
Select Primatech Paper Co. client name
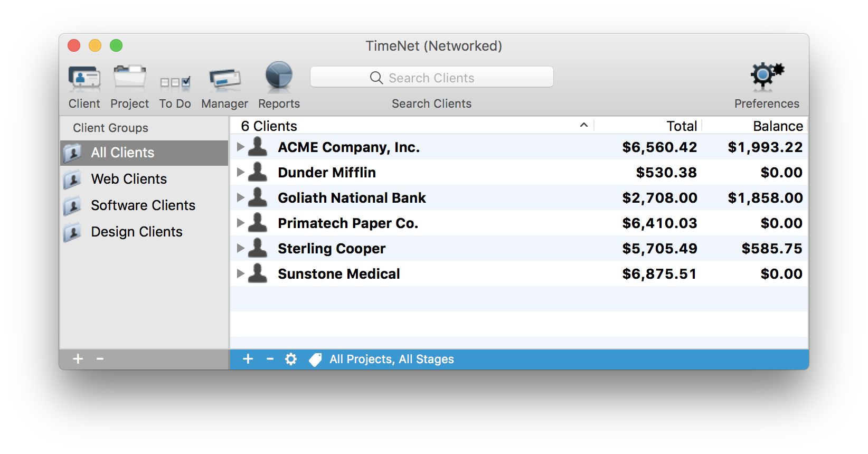(348, 223)
